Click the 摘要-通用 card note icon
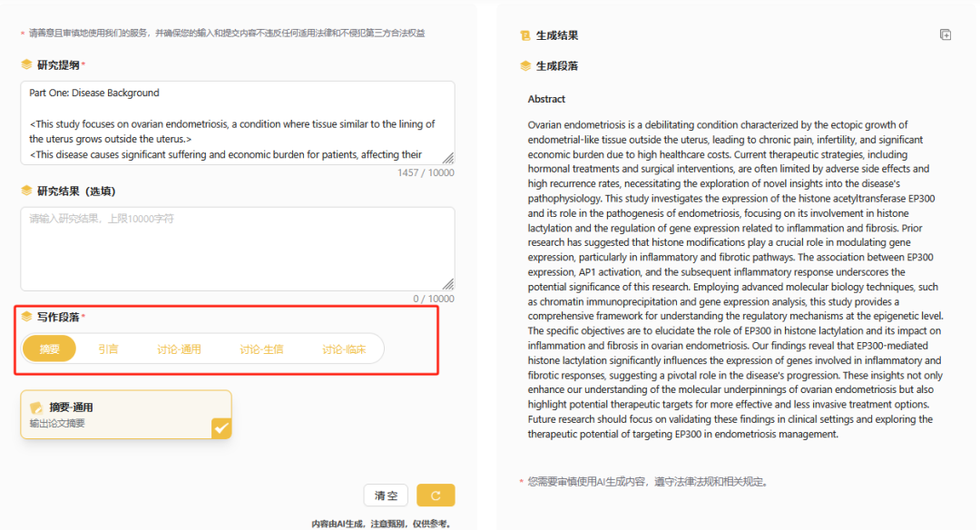980x530 pixels. (36, 407)
